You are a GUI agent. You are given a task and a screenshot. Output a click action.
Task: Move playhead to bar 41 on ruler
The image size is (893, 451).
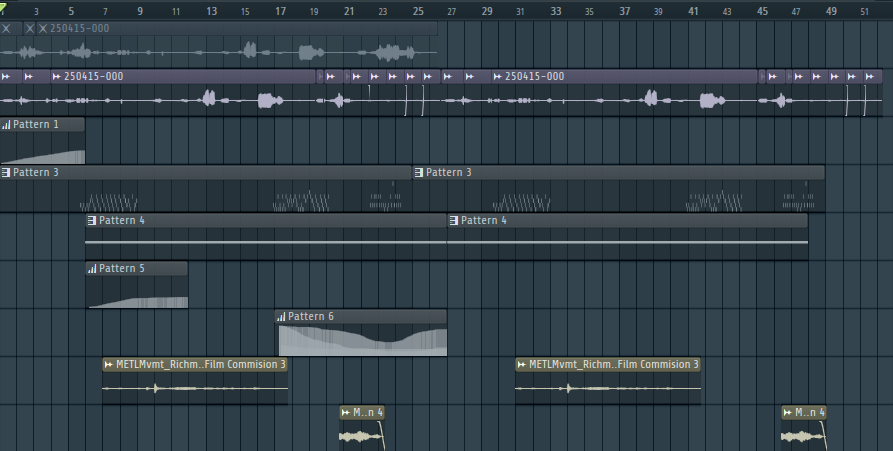pos(693,11)
